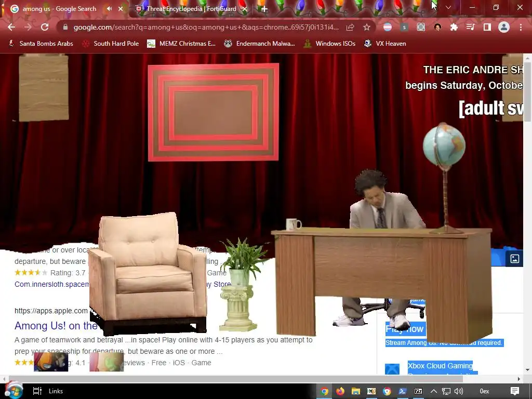Open the screenshot capture extension icon

coord(421,27)
